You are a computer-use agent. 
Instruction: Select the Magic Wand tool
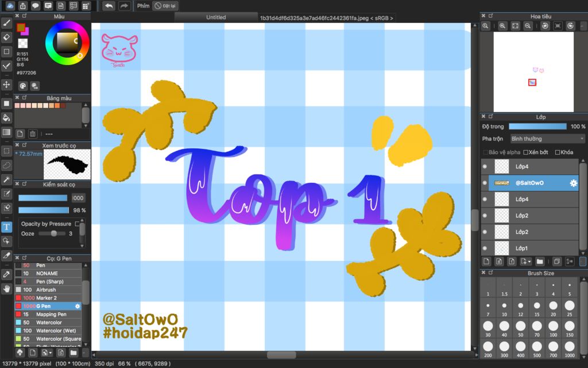pyautogui.click(x=6, y=179)
